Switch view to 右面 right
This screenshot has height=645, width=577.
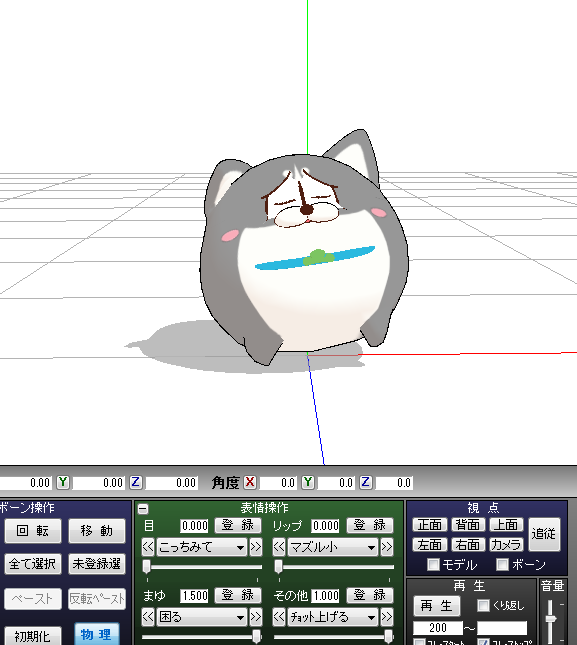pos(468,545)
